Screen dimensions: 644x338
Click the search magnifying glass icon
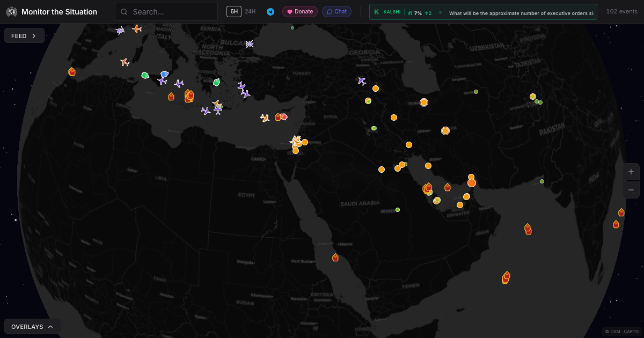pyautogui.click(x=124, y=11)
